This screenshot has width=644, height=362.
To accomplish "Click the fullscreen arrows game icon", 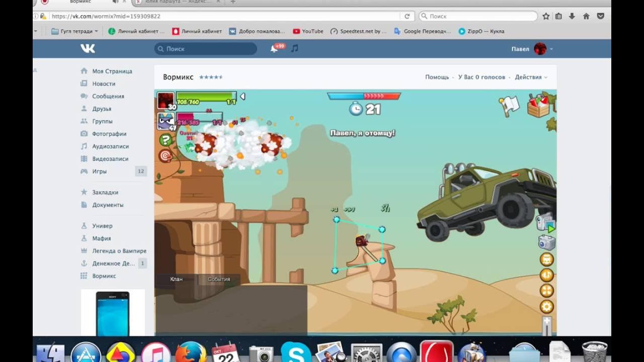I will (x=547, y=291).
